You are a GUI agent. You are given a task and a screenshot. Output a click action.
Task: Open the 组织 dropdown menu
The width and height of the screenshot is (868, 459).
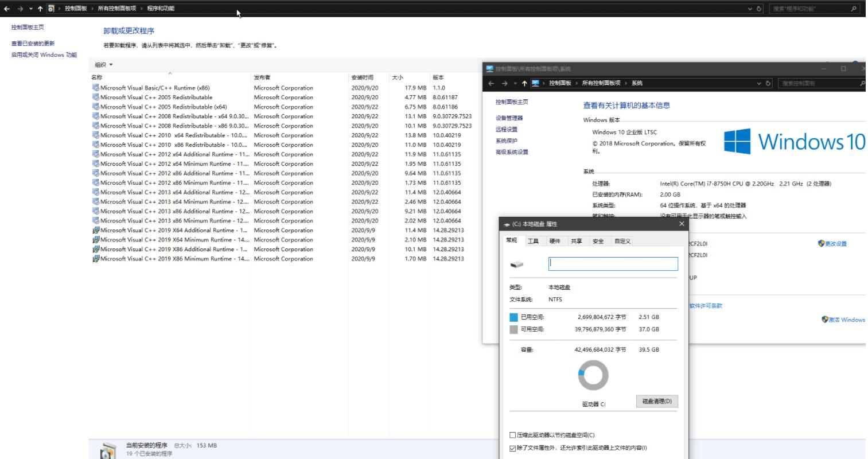pos(104,65)
